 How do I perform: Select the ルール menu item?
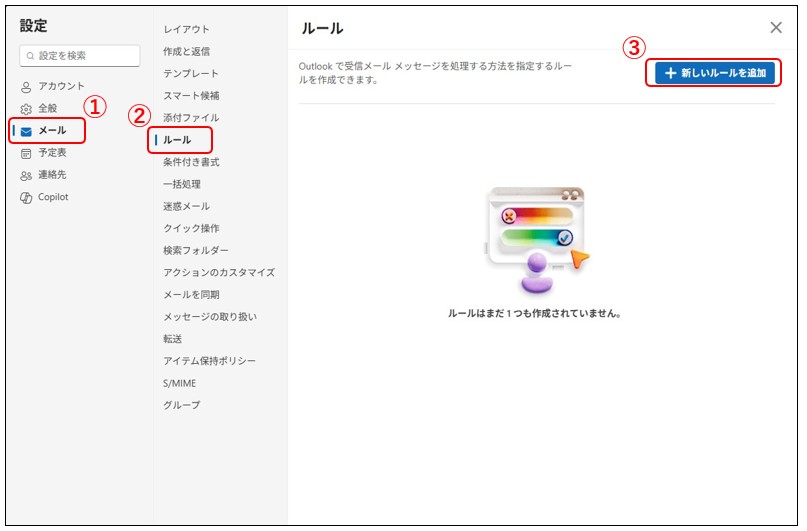[x=177, y=140]
